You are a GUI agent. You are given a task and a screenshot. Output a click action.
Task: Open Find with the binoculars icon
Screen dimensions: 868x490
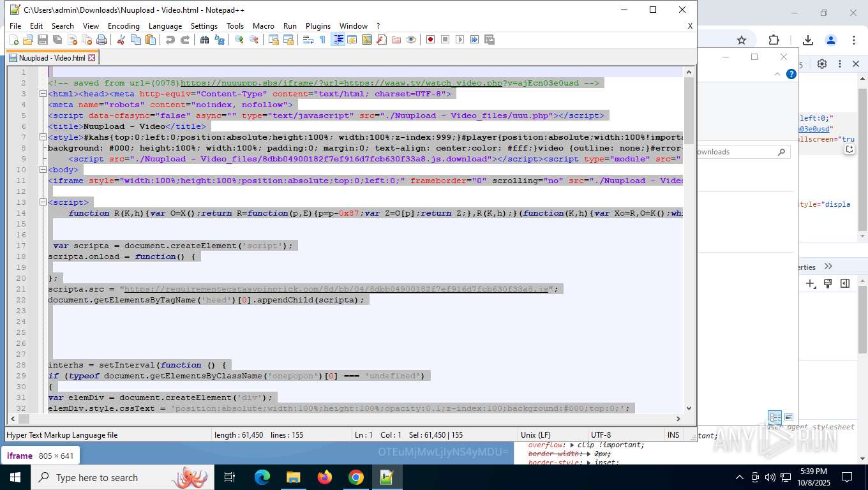204,40
